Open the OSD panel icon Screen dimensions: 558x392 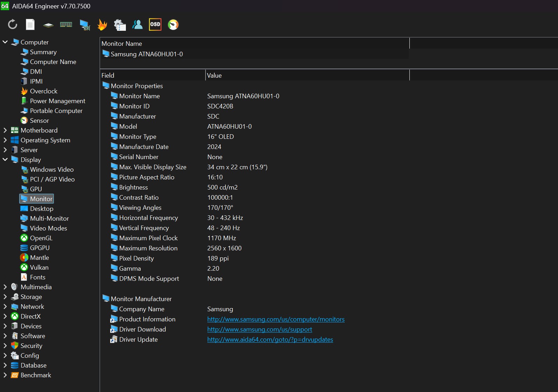[155, 24]
